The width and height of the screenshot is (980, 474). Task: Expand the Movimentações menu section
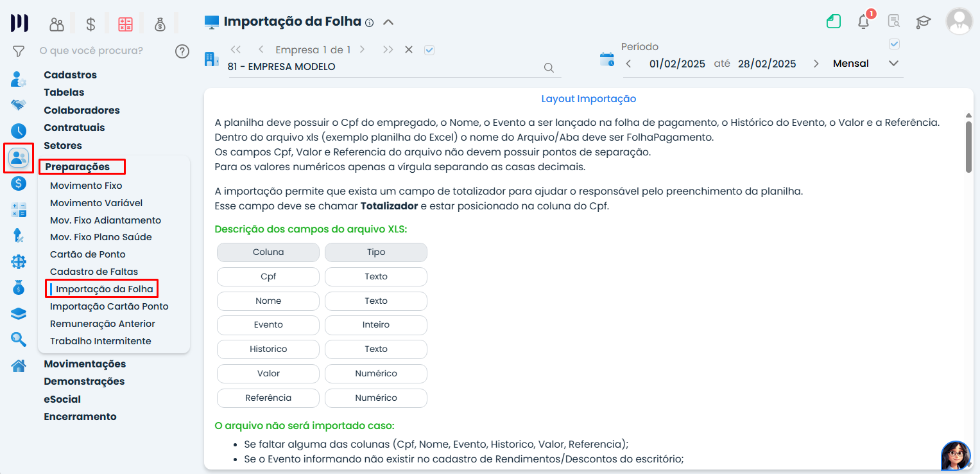click(x=85, y=364)
